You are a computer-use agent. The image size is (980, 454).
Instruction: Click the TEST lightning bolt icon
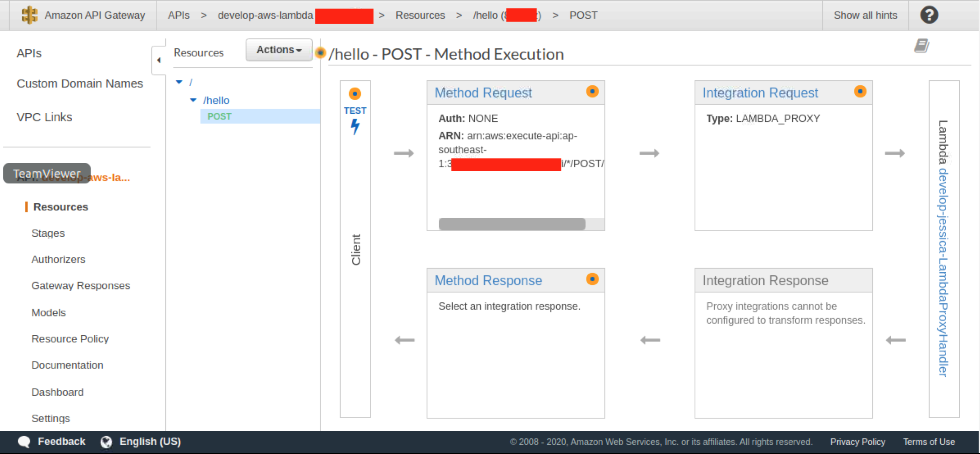[355, 127]
